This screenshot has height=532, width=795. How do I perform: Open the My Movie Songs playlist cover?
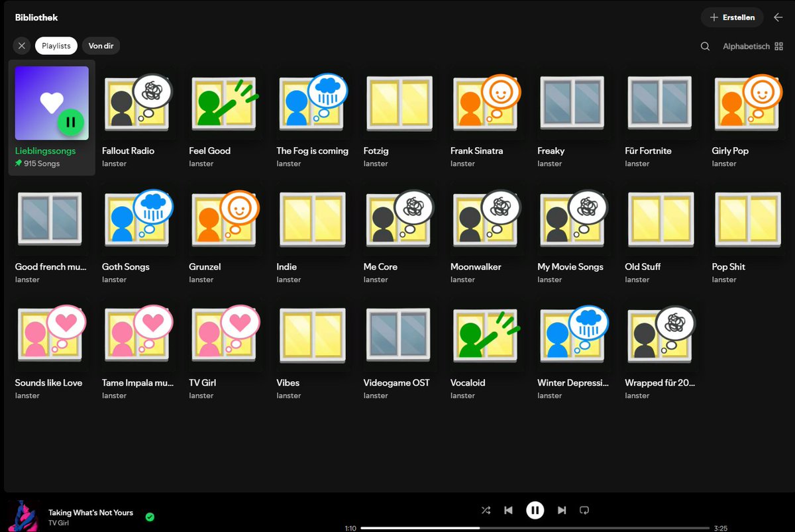tap(574, 219)
